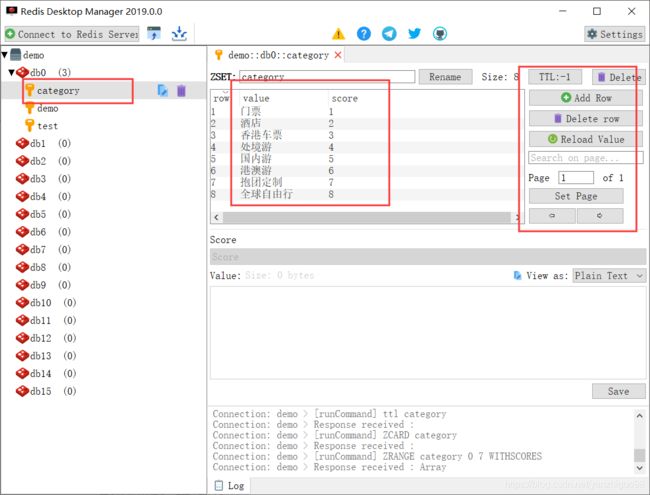Open Settings

(615, 34)
